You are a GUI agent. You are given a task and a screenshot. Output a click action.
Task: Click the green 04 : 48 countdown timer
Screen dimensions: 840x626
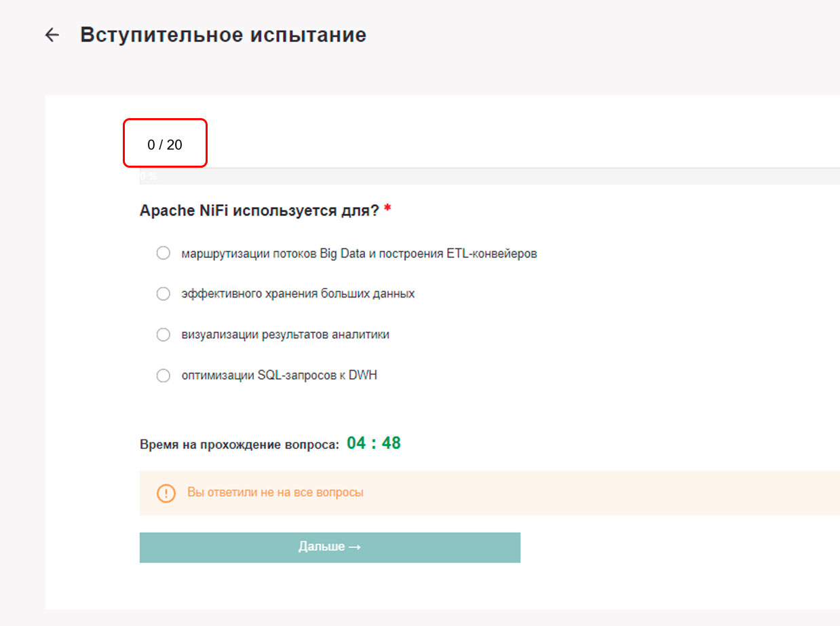click(x=373, y=443)
